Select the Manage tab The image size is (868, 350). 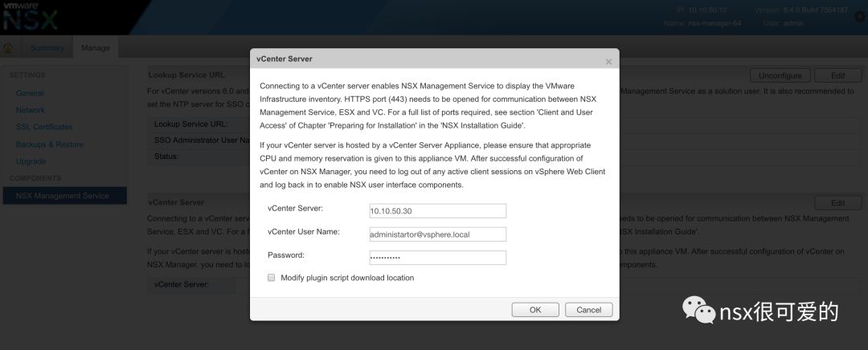(95, 48)
